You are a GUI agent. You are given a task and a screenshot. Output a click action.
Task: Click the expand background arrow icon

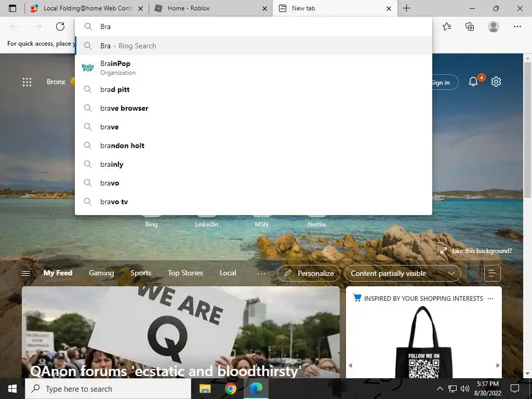(x=444, y=251)
